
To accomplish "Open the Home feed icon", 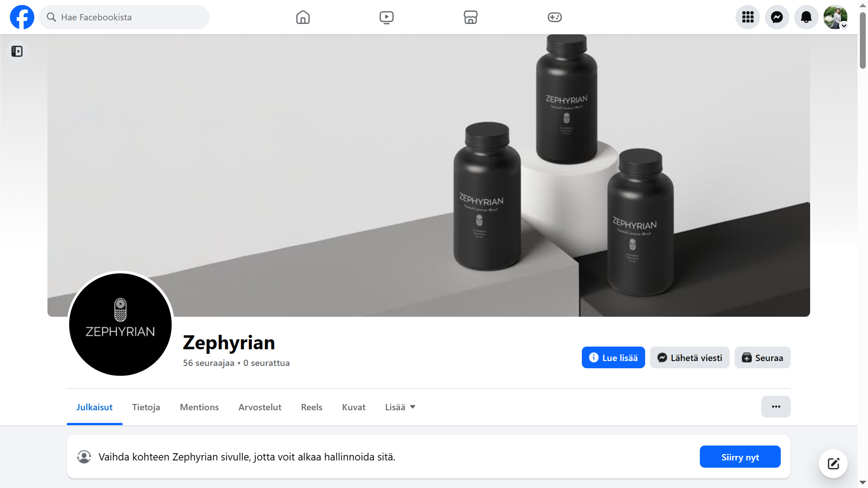I will [303, 17].
